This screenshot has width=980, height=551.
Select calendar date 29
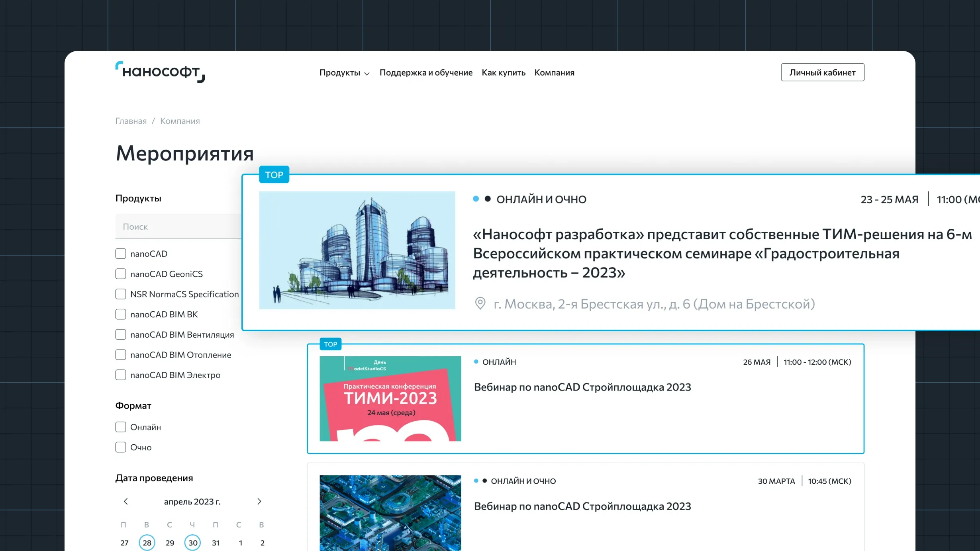pyautogui.click(x=170, y=543)
